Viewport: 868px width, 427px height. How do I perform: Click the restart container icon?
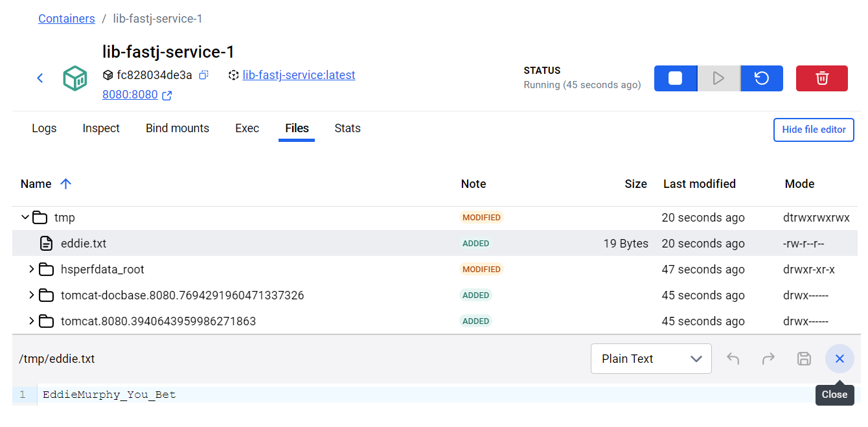point(762,78)
